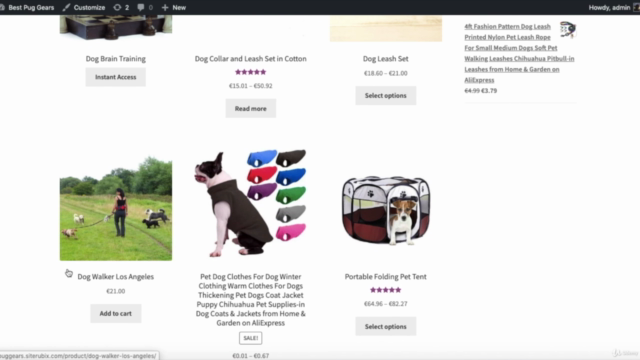
Task: Click Select options under Dog Leash Set
Action: point(386,96)
